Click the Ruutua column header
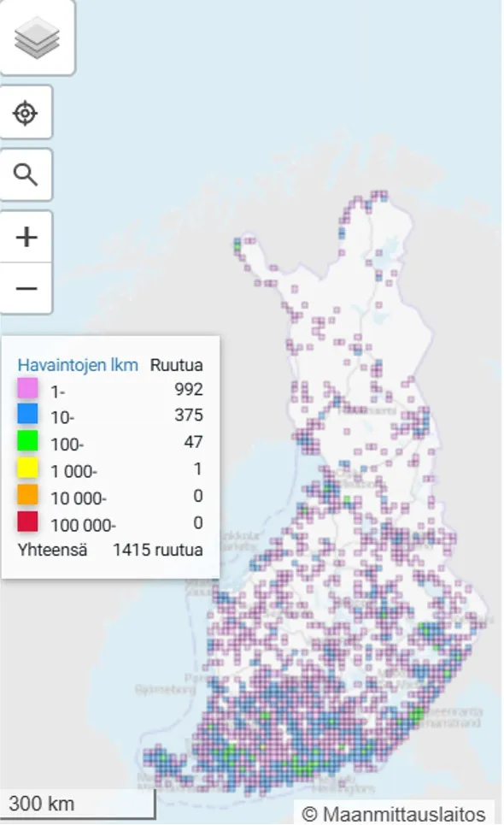Image resolution: width=504 pixels, height=825 pixels. (177, 364)
